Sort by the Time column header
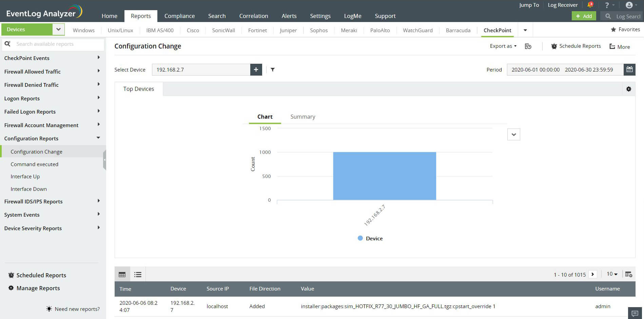This screenshot has height=319, width=644. pyautogui.click(x=125, y=289)
